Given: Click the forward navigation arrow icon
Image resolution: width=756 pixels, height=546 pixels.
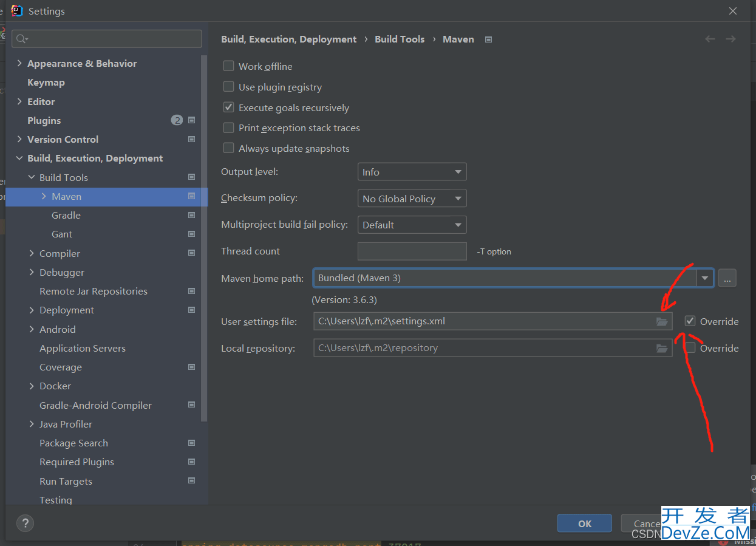Looking at the screenshot, I should tap(730, 39).
